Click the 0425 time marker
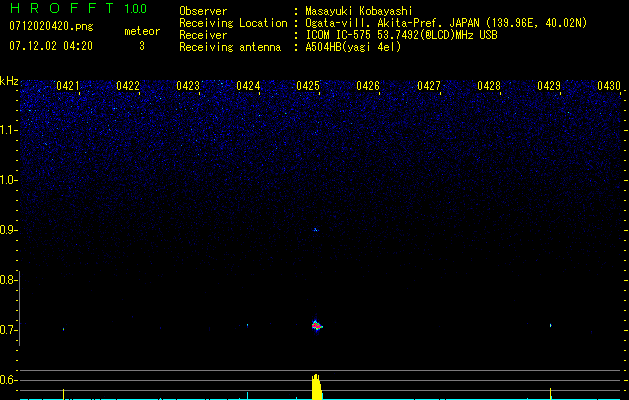629x400 pixels. coord(308,86)
